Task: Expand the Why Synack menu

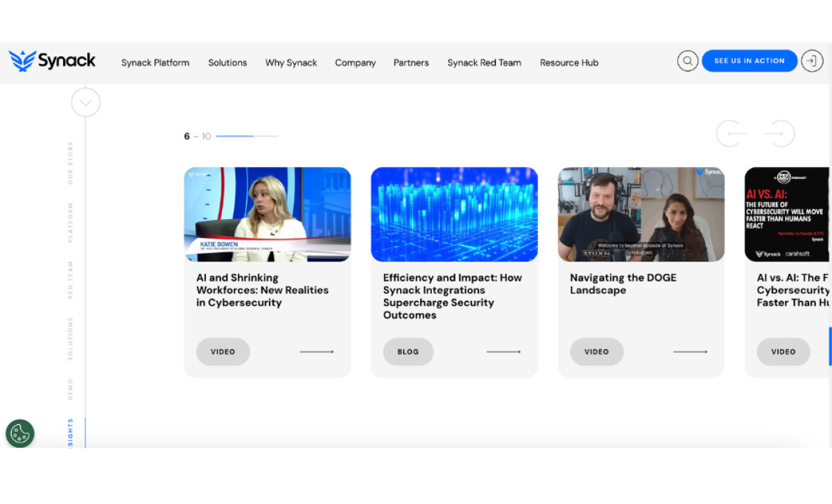Action: (291, 62)
